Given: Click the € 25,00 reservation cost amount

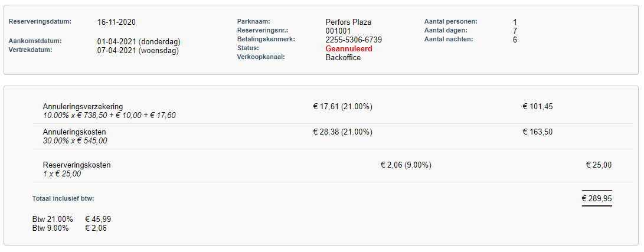Looking at the screenshot, I should pyautogui.click(x=599, y=165).
